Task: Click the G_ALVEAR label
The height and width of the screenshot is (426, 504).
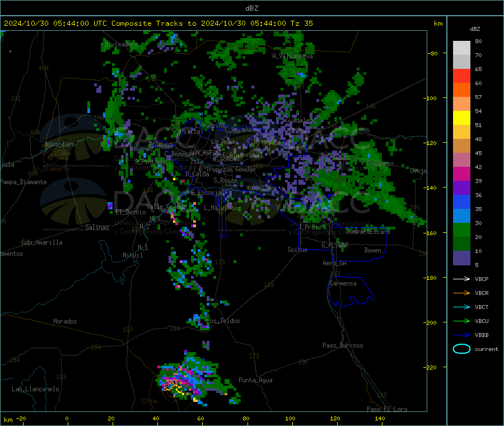Action: click(x=335, y=245)
